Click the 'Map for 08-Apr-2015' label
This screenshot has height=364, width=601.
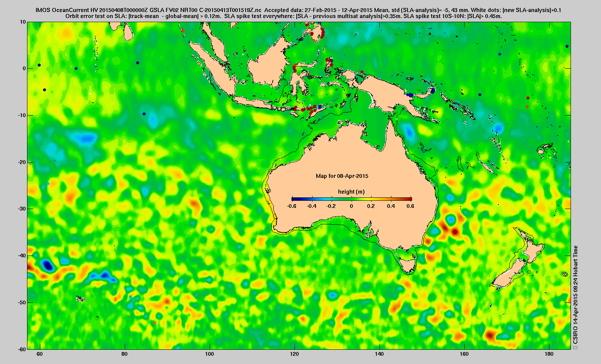[342, 176]
